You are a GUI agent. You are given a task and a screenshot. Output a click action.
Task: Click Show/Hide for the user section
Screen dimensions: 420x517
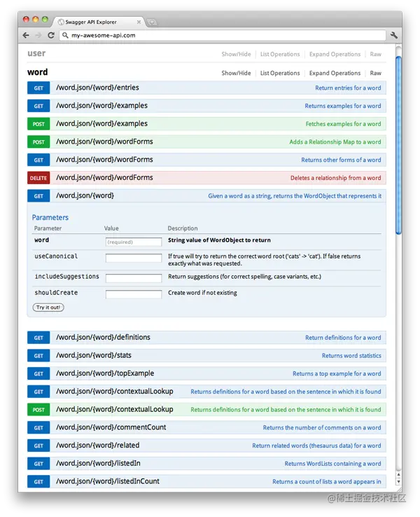236,54
